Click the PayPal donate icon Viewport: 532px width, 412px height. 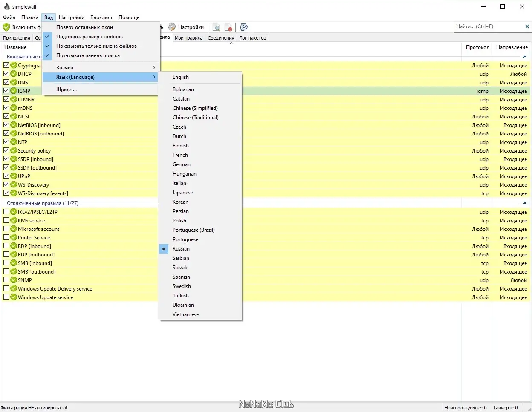[243, 27]
